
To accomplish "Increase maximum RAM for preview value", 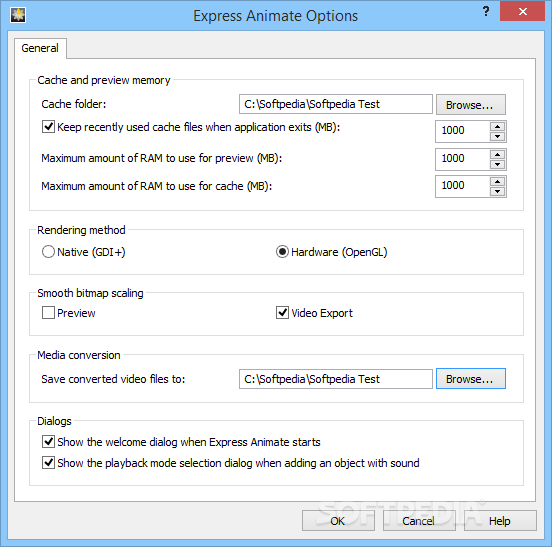I will [497, 155].
